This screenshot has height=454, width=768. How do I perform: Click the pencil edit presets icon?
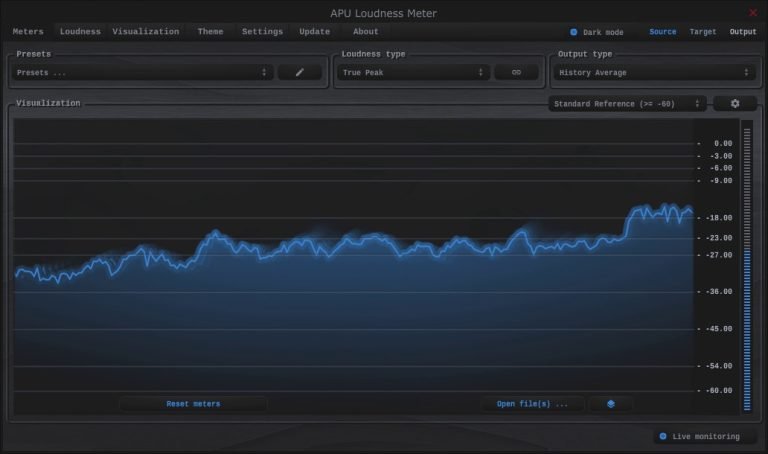coord(300,72)
